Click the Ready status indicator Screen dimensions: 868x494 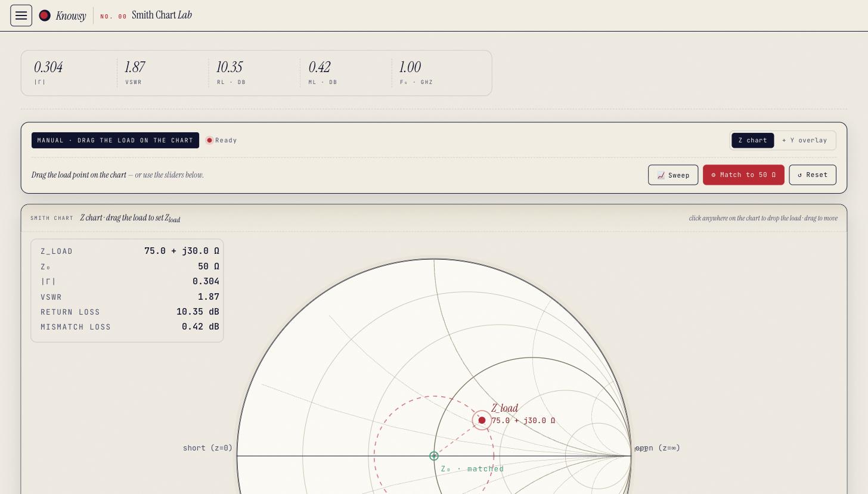(222, 141)
